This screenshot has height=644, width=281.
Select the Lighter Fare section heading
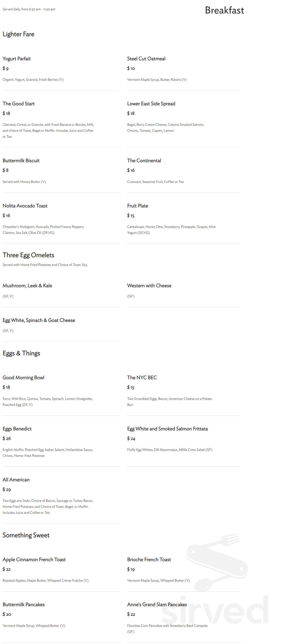click(19, 34)
